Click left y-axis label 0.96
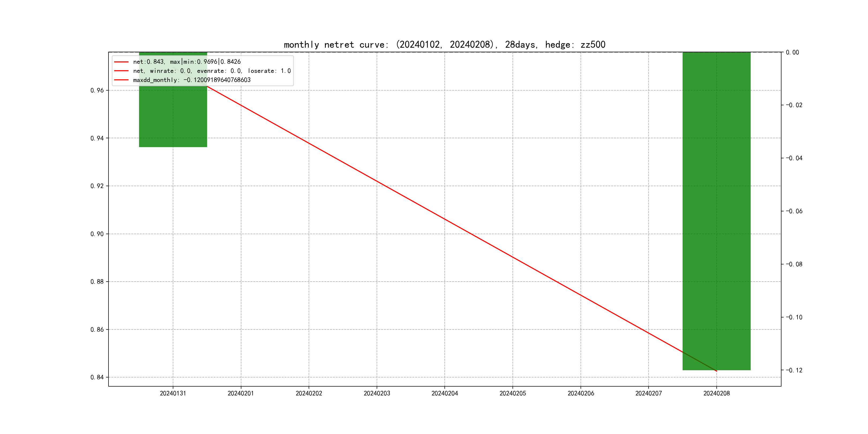This screenshot has width=868, height=434. pos(97,90)
